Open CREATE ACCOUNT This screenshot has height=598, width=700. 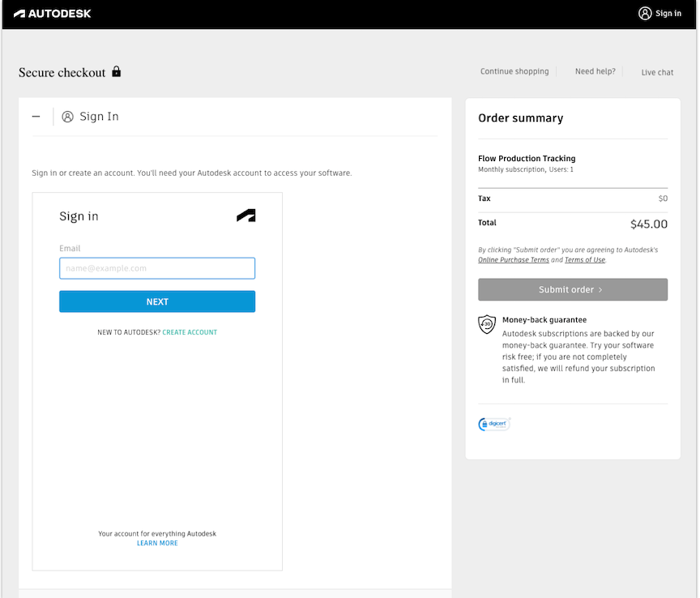190,331
